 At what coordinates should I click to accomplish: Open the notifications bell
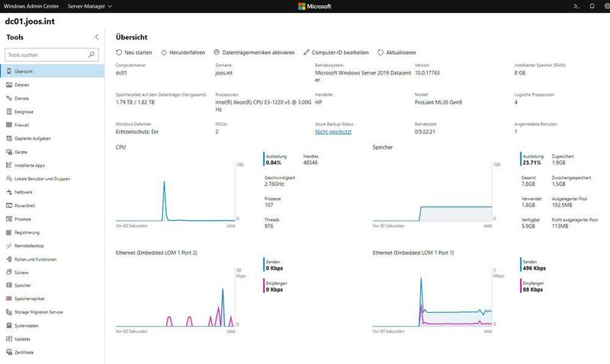(592, 6)
